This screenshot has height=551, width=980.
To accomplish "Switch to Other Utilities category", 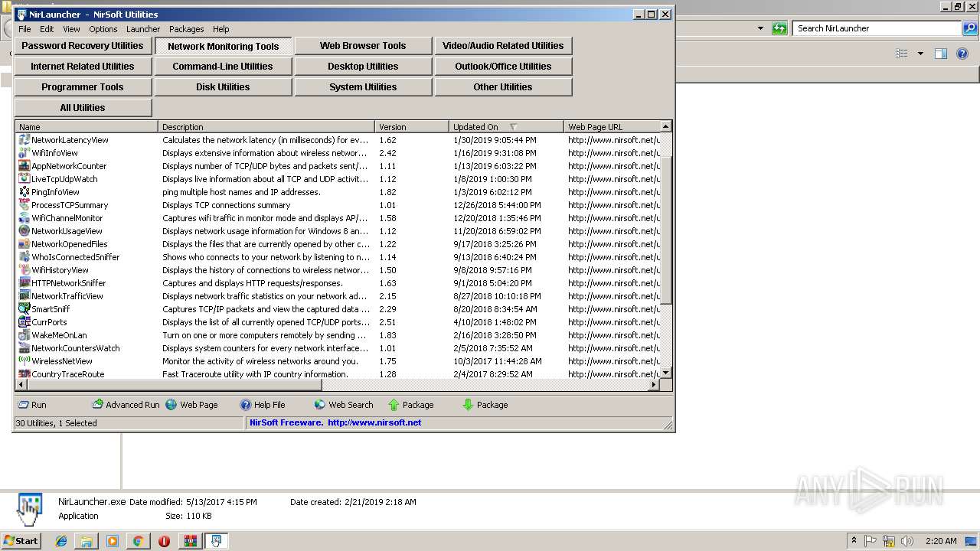I will [503, 87].
